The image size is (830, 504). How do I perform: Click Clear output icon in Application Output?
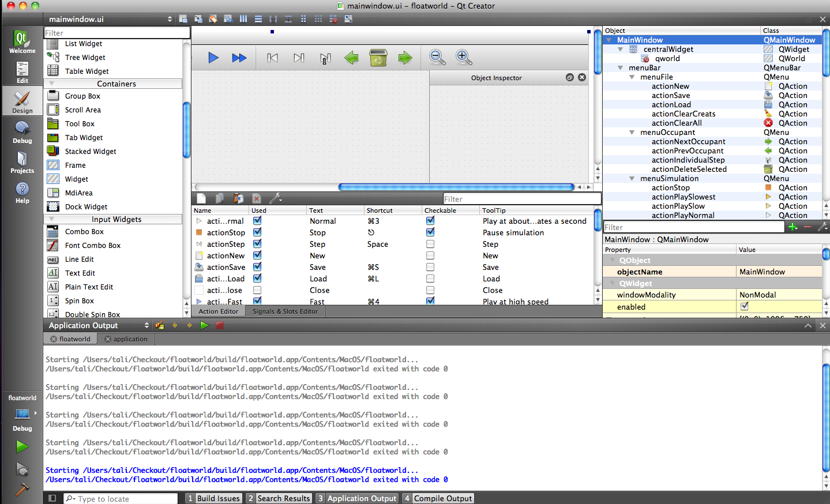[x=160, y=325]
